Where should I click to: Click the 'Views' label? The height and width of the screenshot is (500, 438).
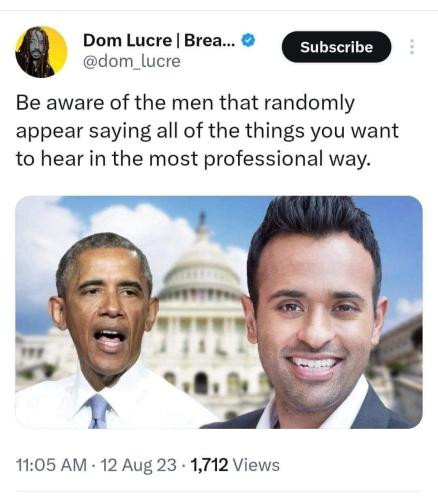(256, 465)
